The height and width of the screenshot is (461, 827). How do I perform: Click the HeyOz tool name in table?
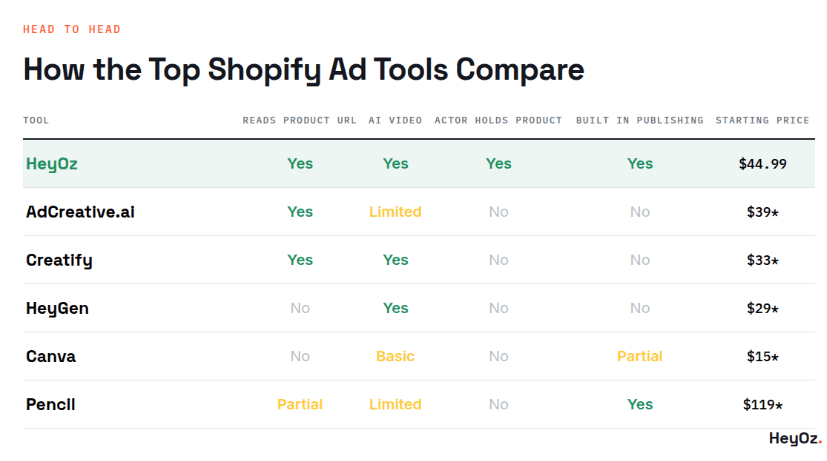pos(52,164)
